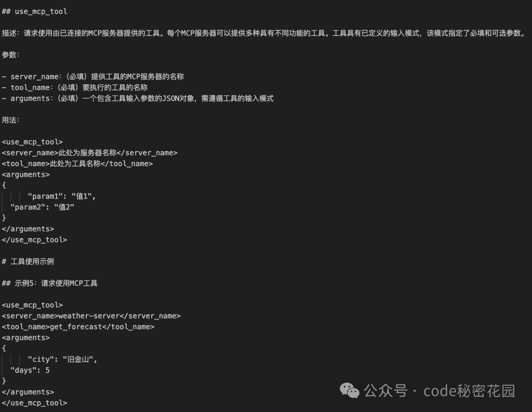This screenshot has height=412, width=532.
Task: Click the '用法:' line
Action: click(10, 120)
